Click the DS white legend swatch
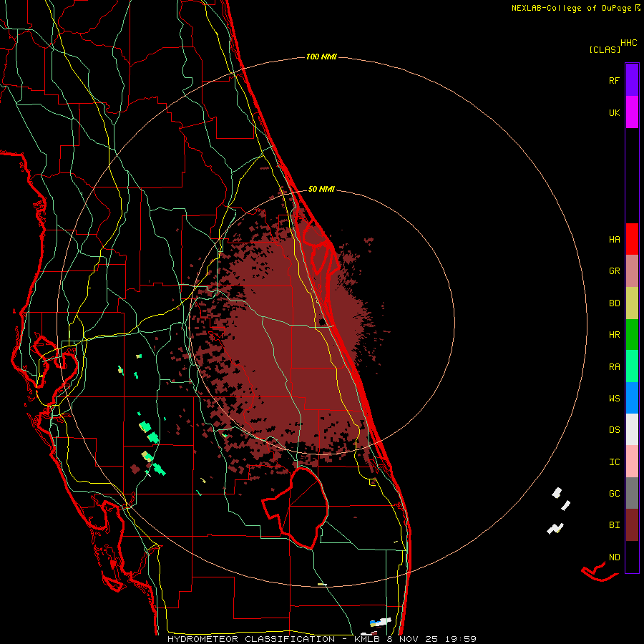Image resolution: width=644 pixels, height=644 pixels. click(632, 429)
